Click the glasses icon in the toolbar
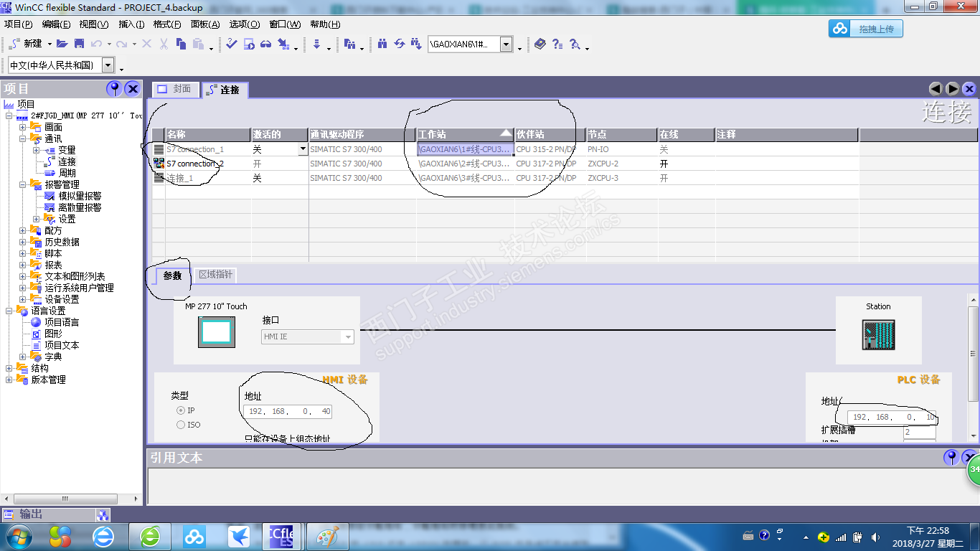 [x=265, y=44]
